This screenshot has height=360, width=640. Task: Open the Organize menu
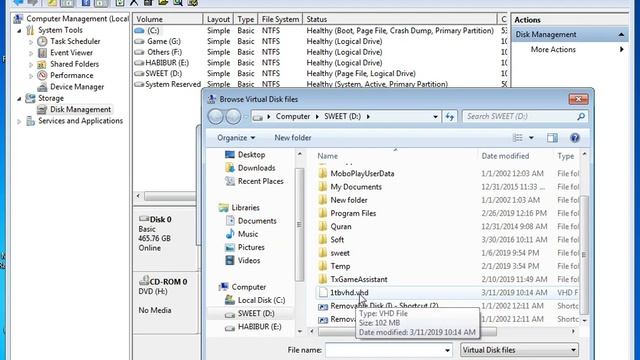pyautogui.click(x=236, y=138)
